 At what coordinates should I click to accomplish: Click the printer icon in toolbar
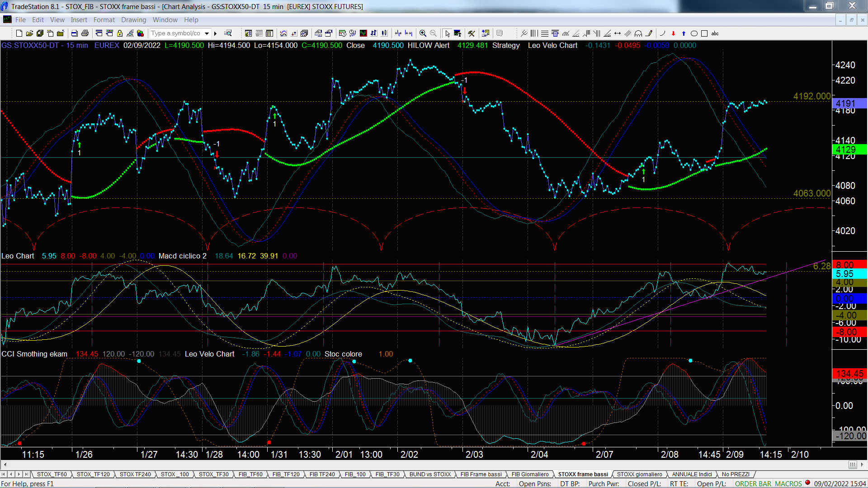pyautogui.click(x=85, y=33)
